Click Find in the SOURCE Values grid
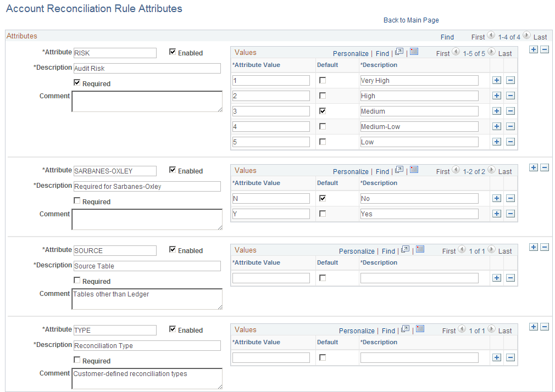The height and width of the screenshot is (392, 555). tap(389, 251)
